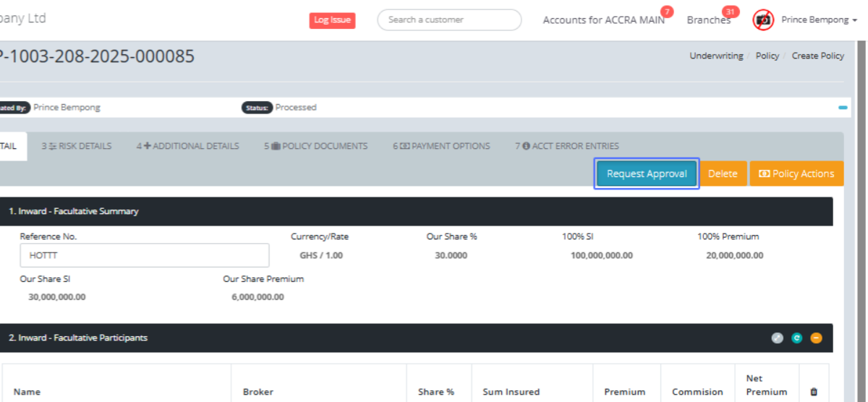This screenshot has height=402, width=868.
Task: Open the Prince Bempong user dropdown
Action: point(814,20)
